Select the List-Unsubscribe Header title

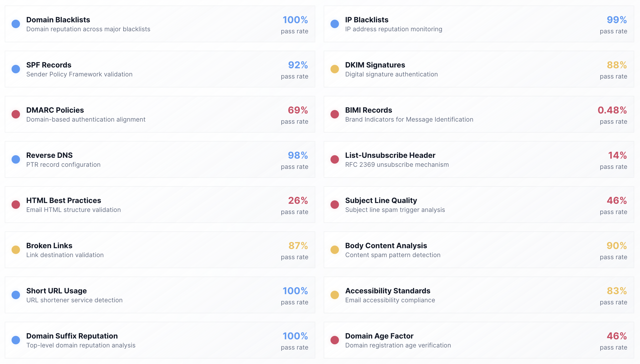[x=390, y=155]
